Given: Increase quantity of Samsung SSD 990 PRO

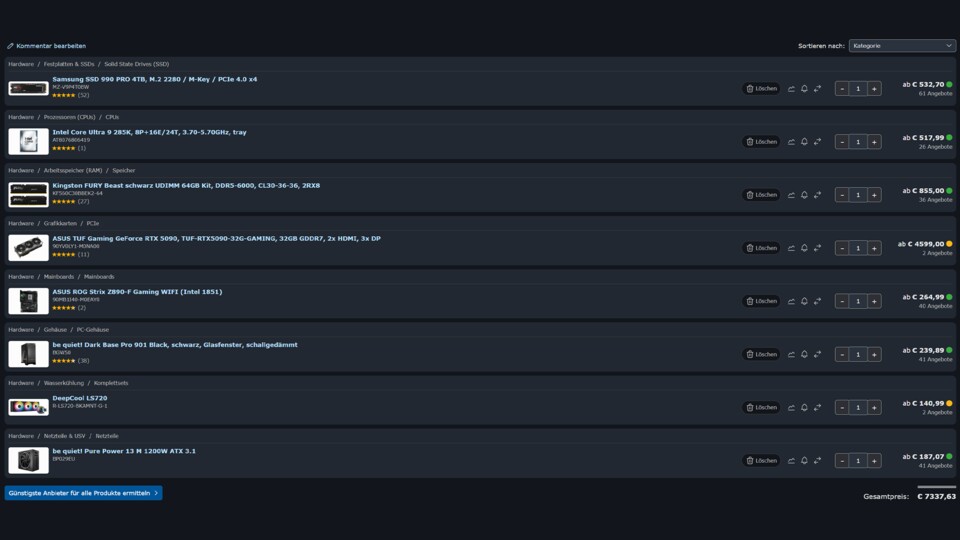Looking at the screenshot, I should 874,89.
